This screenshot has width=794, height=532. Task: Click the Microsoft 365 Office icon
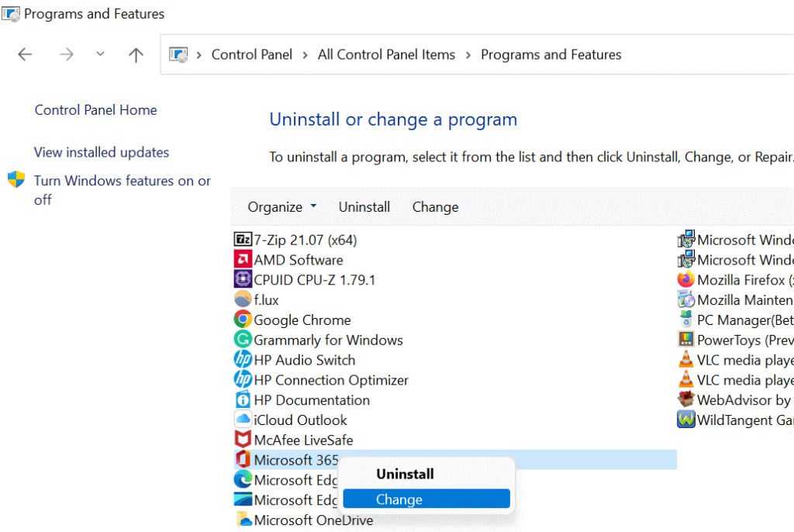pyautogui.click(x=243, y=459)
